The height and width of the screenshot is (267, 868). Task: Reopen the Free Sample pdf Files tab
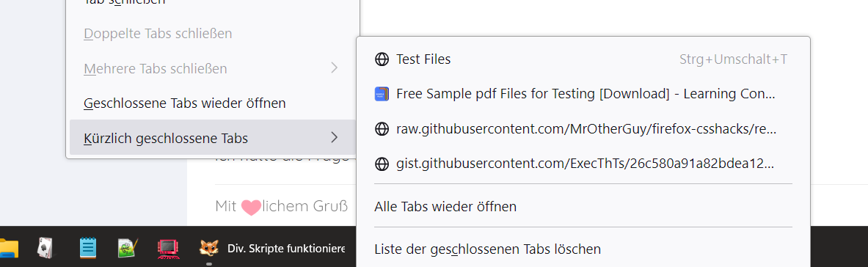click(583, 94)
